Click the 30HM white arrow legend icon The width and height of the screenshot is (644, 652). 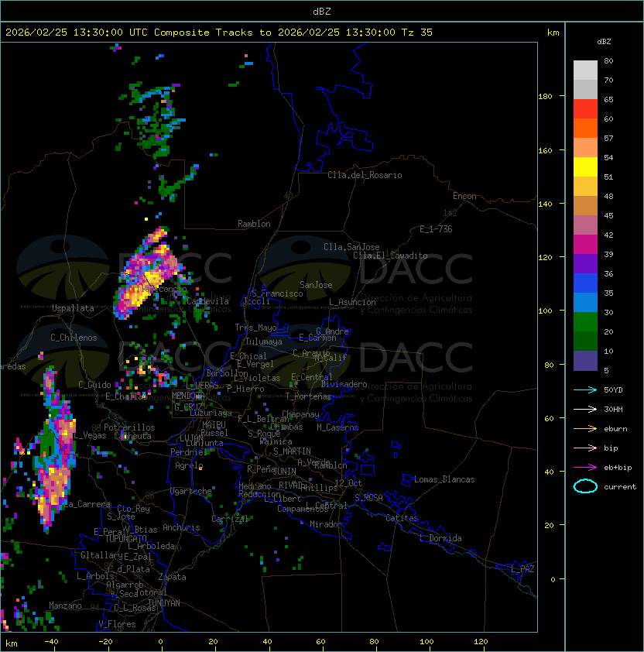point(585,409)
